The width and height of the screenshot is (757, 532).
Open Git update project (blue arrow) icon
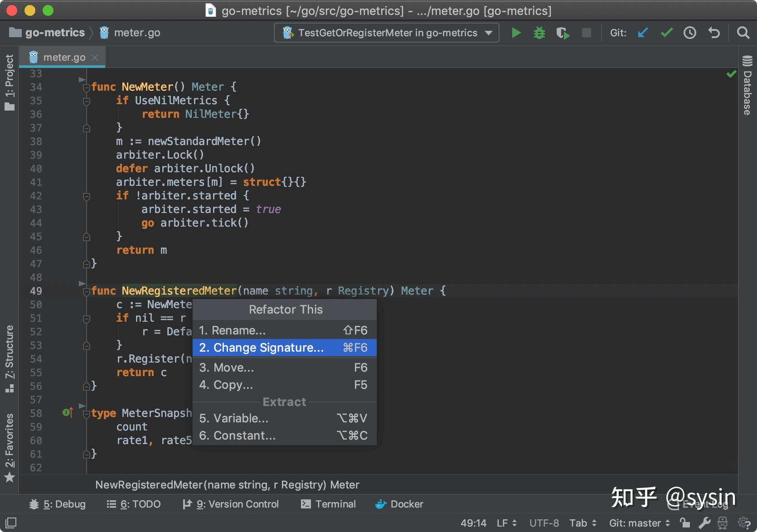point(642,32)
